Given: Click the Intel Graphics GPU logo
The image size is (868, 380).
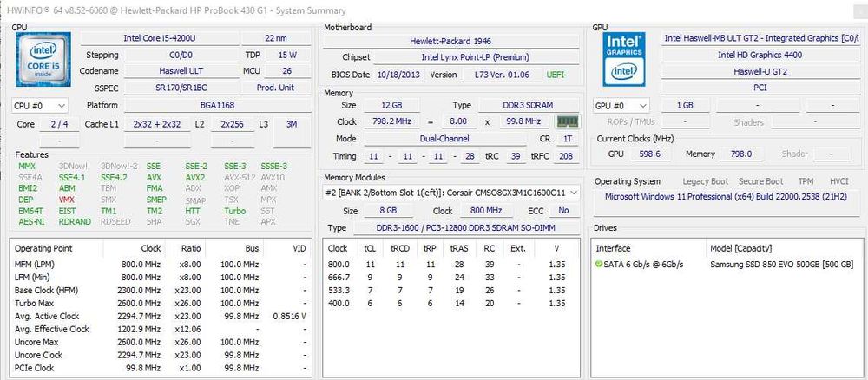Looking at the screenshot, I should [624, 59].
